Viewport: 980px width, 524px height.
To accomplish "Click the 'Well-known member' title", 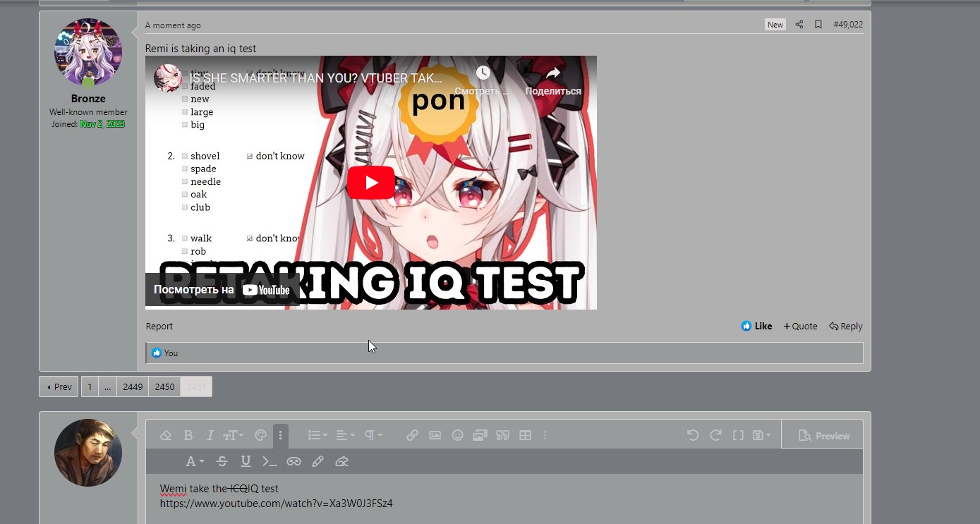I will coord(88,112).
